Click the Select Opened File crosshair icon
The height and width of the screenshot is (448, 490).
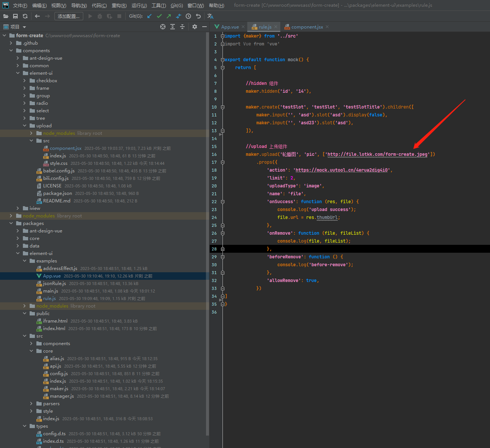pos(163,26)
